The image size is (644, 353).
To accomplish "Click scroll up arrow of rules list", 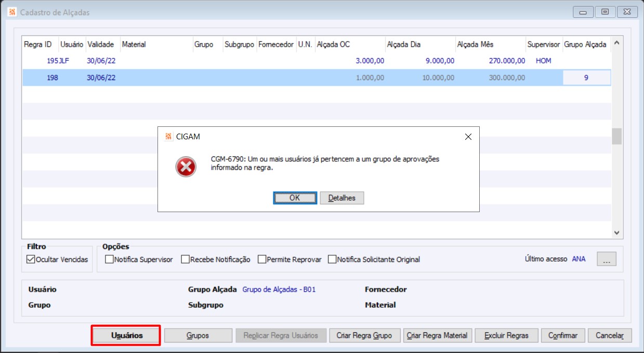I will (617, 43).
